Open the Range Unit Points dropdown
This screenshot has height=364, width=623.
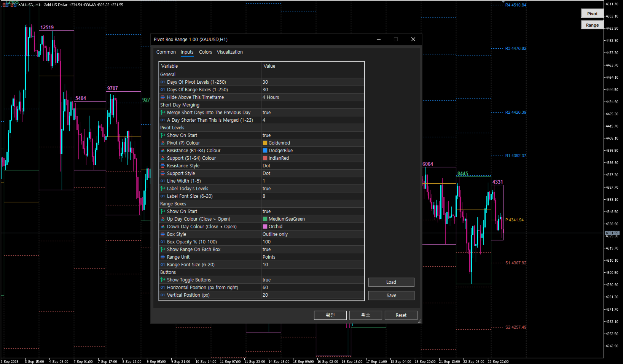tap(312, 257)
